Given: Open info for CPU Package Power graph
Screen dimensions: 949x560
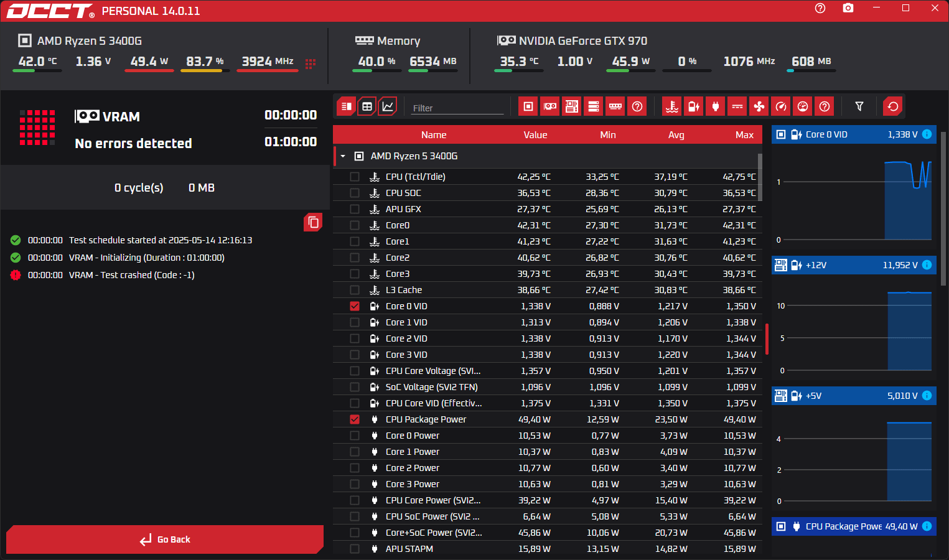Looking at the screenshot, I should 927,526.
